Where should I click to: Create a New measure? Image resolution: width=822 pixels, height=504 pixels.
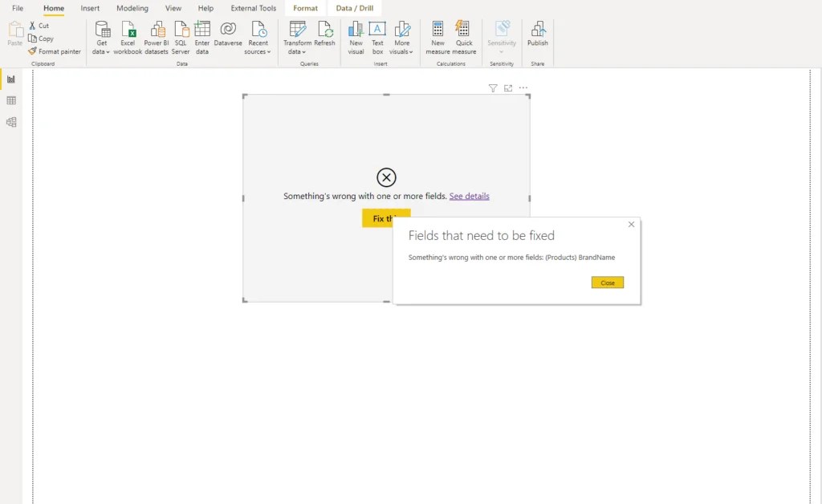[437, 38]
